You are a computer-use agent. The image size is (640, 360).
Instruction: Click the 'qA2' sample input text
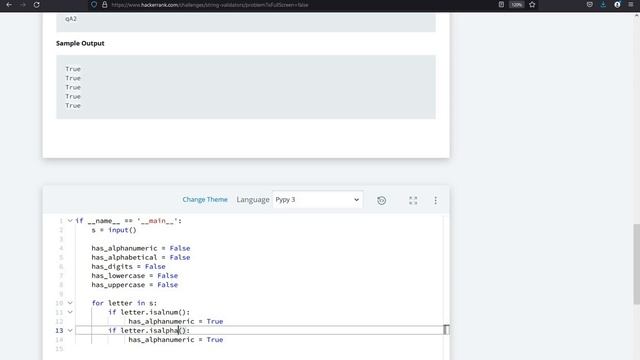pyautogui.click(x=71, y=19)
